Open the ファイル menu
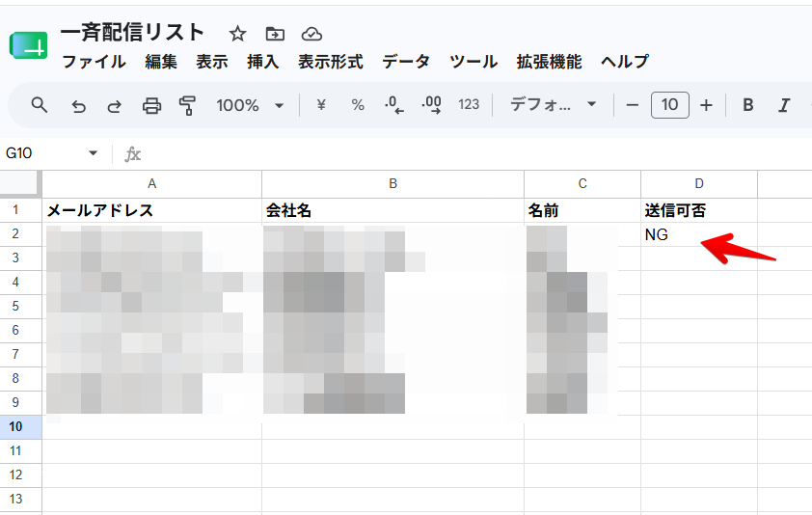812x515 pixels. (x=94, y=62)
